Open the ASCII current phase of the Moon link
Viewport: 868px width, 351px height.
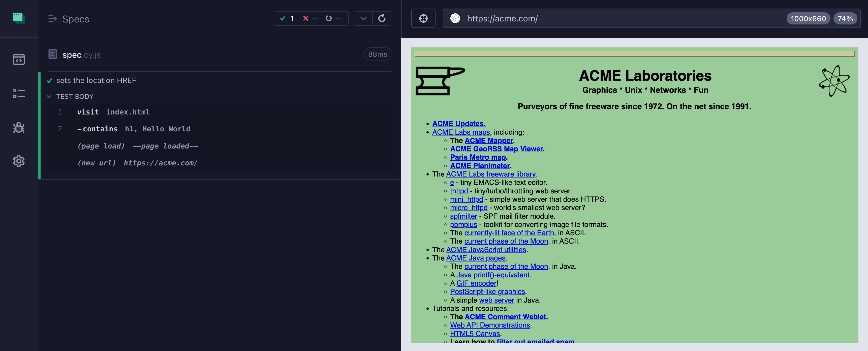[506, 241]
